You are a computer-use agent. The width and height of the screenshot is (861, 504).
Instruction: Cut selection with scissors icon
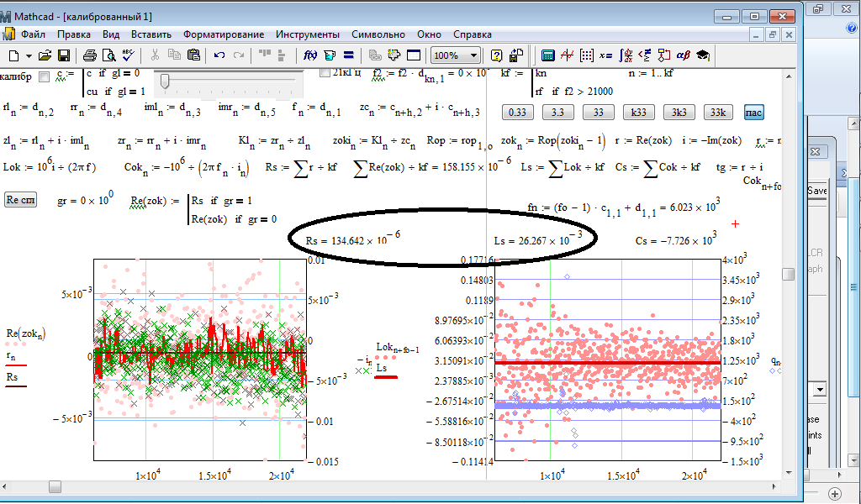pyautogui.click(x=155, y=55)
